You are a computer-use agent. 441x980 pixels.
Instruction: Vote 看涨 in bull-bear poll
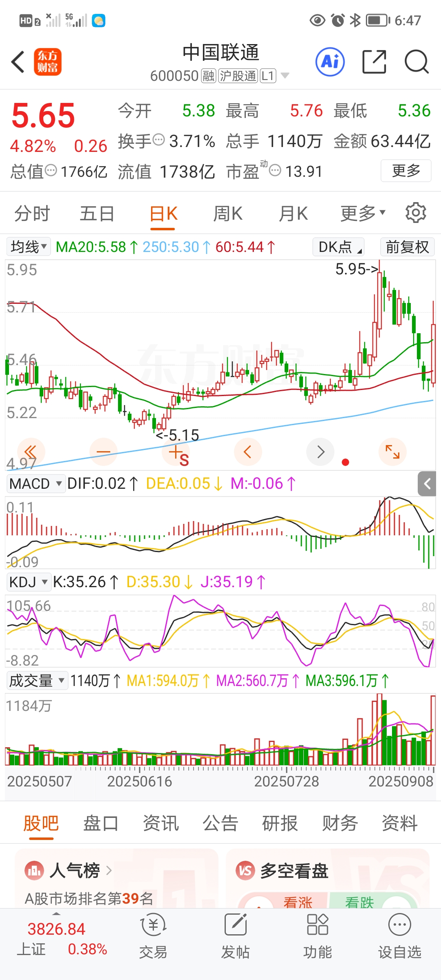click(297, 902)
